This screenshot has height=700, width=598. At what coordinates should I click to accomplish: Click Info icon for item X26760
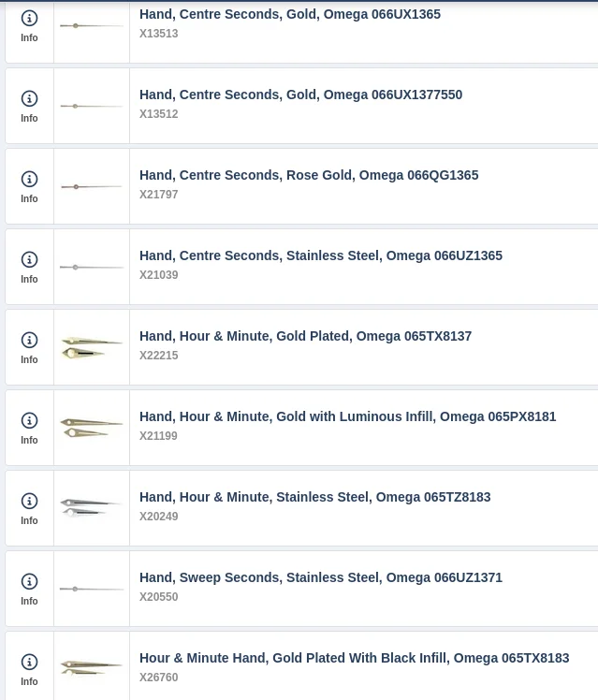(29, 668)
